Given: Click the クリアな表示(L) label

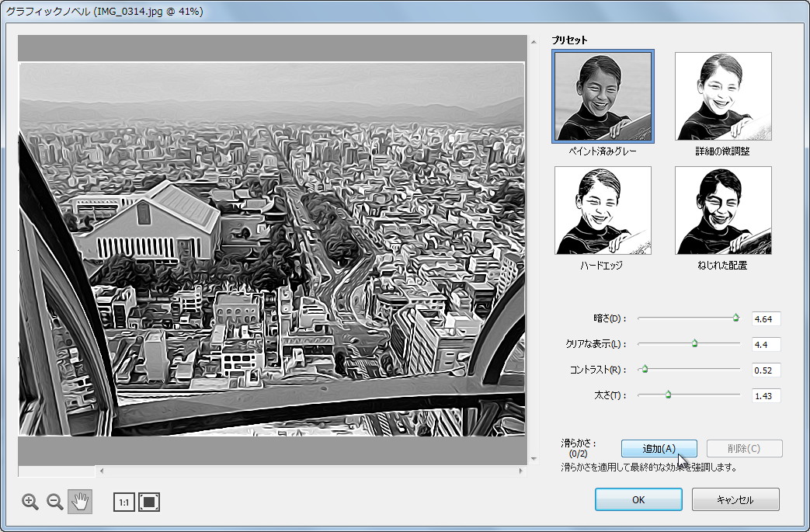Looking at the screenshot, I should coord(596,344).
